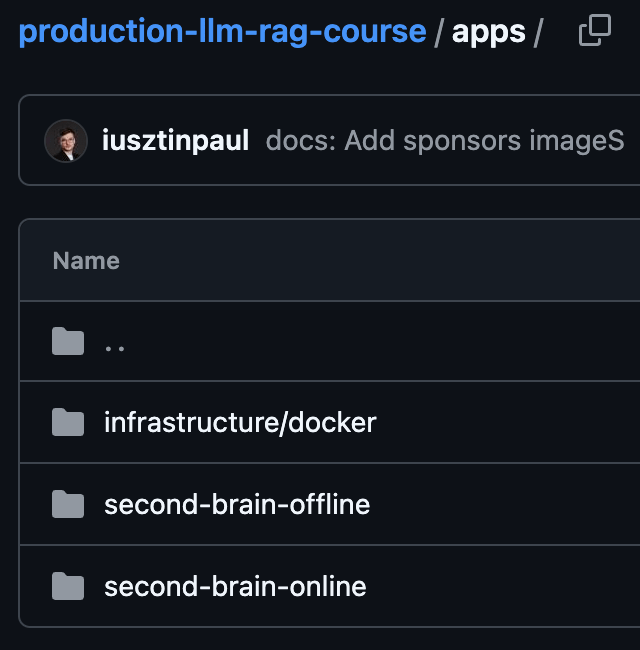This screenshot has width=640, height=650.
Task: Click the Name column header
Action: pos(86,261)
